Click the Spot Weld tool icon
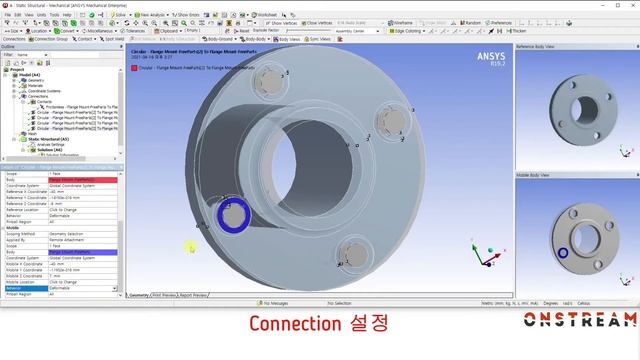This screenshot has width=640, height=360. tap(102, 39)
